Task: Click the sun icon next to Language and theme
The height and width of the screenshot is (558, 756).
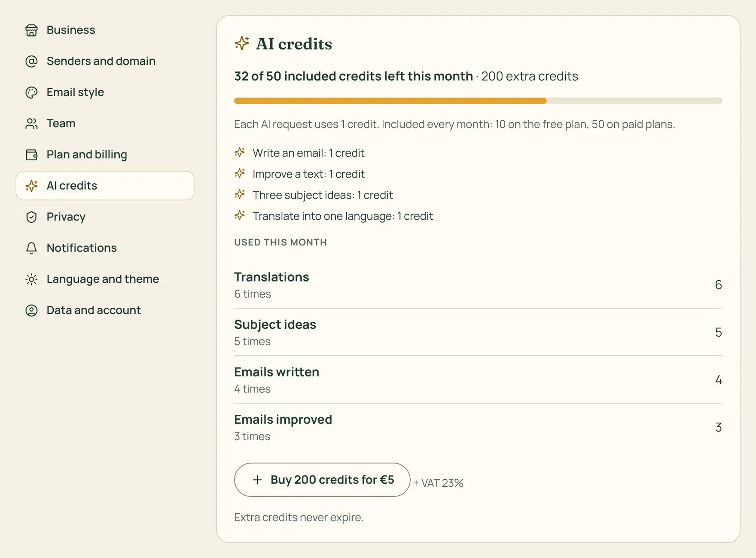Action: point(31,279)
